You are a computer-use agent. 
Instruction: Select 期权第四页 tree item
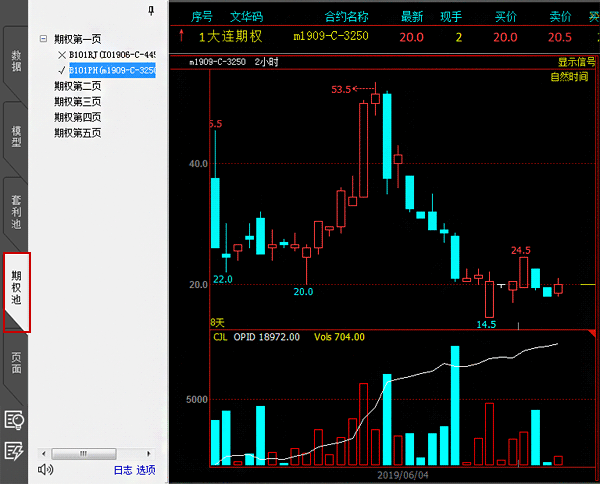coord(78,117)
